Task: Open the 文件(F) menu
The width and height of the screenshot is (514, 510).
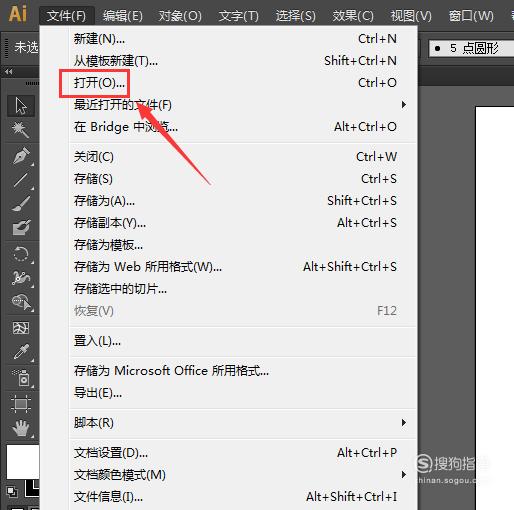Action: coord(66,16)
